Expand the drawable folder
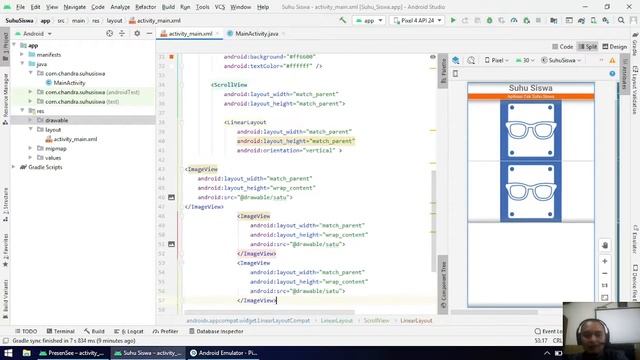This screenshot has width=640, height=360. [x=31, y=120]
